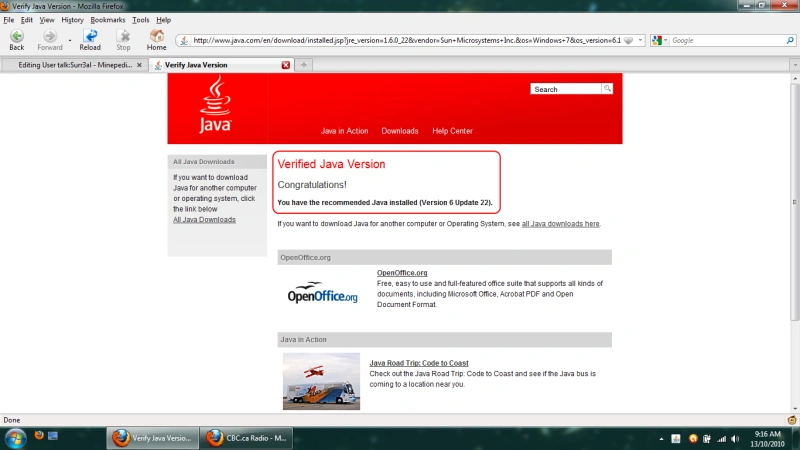The image size is (800, 450).
Task: Focus the Google search input field
Action: (727, 40)
